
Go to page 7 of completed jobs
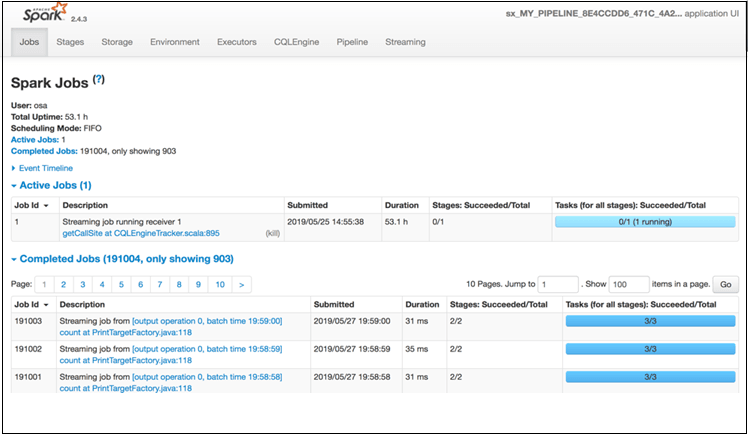pos(160,285)
